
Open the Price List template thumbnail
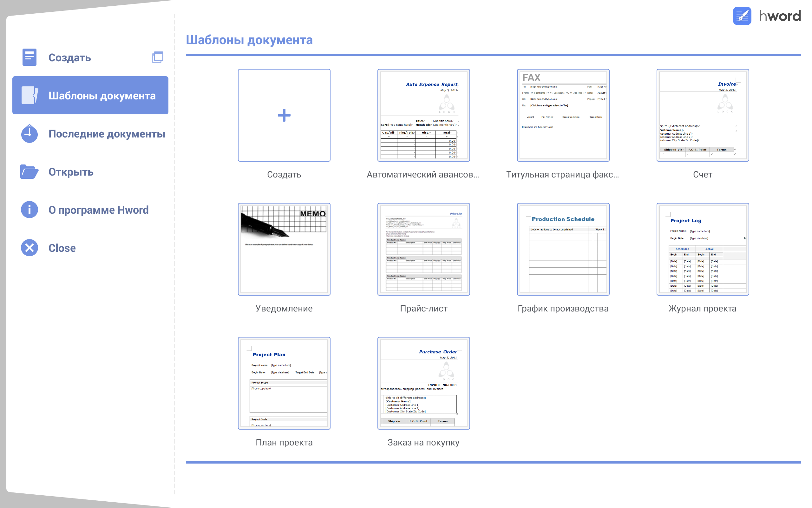pos(423,249)
